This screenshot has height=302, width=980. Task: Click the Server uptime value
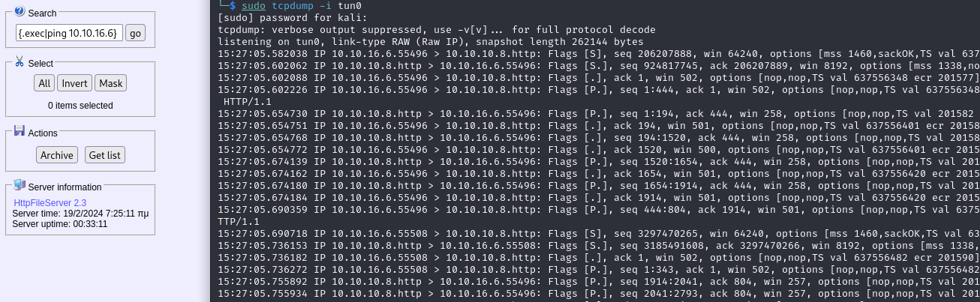click(90, 224)
